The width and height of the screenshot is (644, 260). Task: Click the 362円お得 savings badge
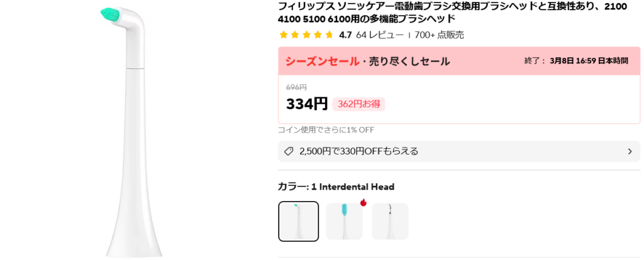point(358,104)
